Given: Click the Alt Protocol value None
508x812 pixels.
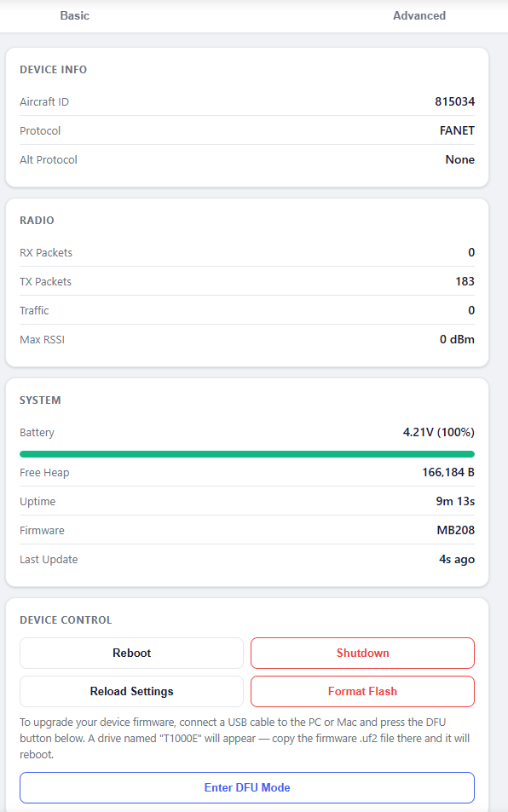Looking at the screenshot, I should click(459, 159).
